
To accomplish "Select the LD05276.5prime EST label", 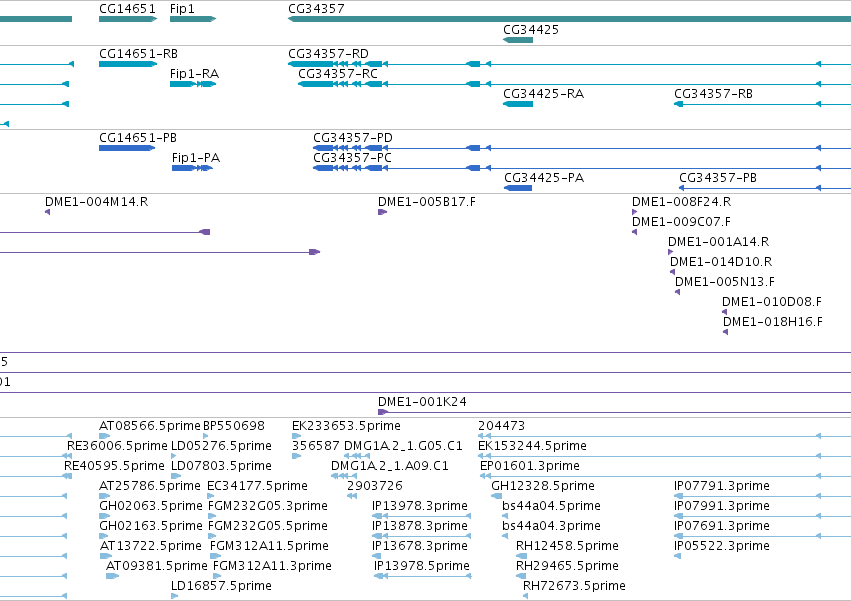I will (221, 446).
